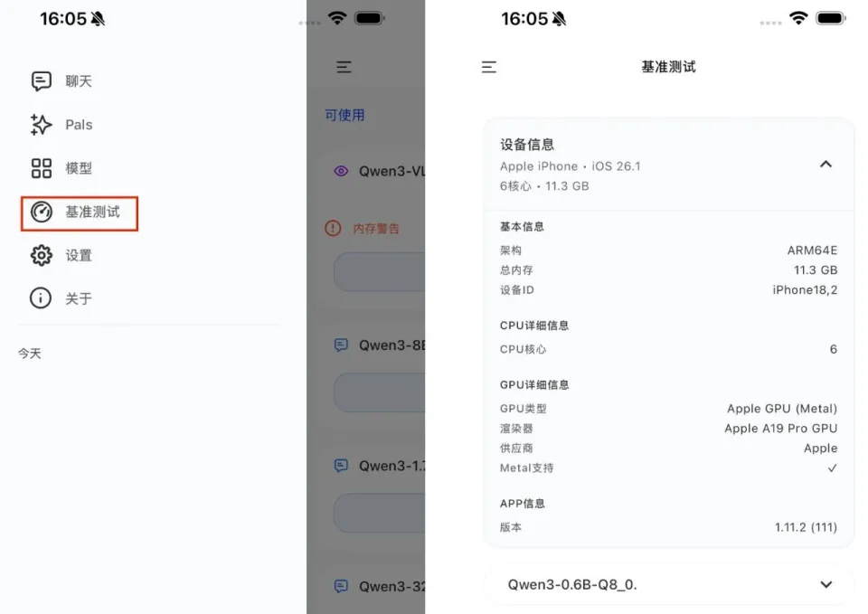The height and width of the screenshot is (614, 868).
Task: Open the 聊天 chat icon
Action: (x=41, y=81)
